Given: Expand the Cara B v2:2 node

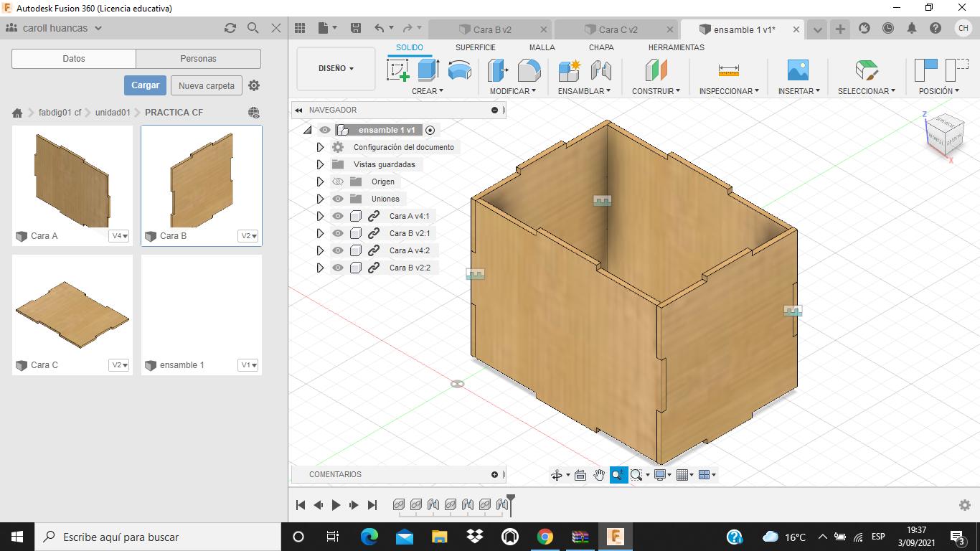Looking at the screenshot, I should (x=321, y=268).
